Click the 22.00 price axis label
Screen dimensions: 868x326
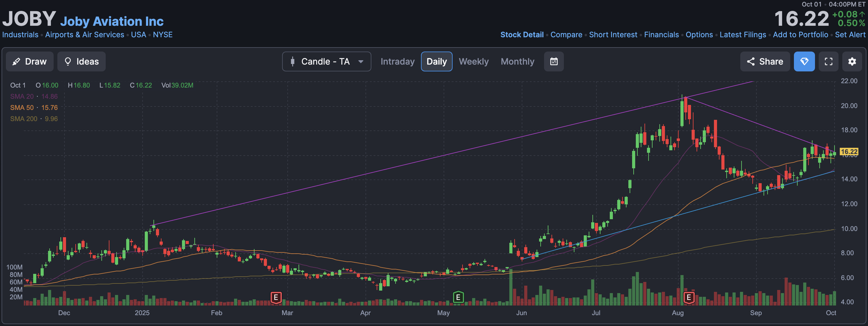point(849,81)
